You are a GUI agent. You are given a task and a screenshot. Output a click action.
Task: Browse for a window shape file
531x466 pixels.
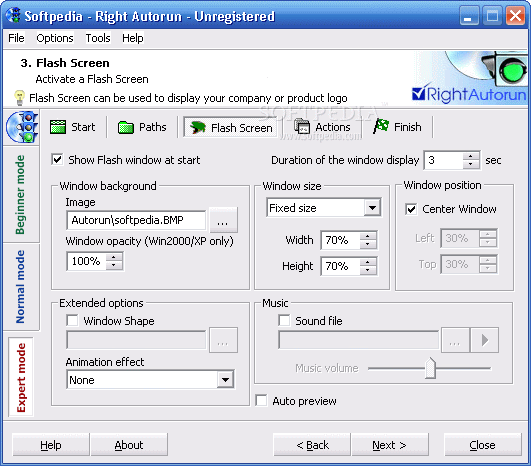223,340
